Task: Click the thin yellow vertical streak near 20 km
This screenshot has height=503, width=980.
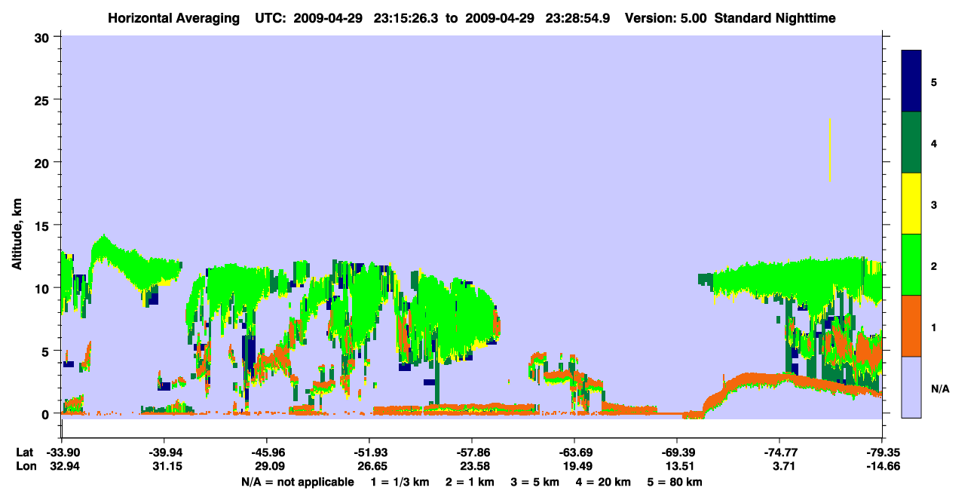Action: (829, 150)
